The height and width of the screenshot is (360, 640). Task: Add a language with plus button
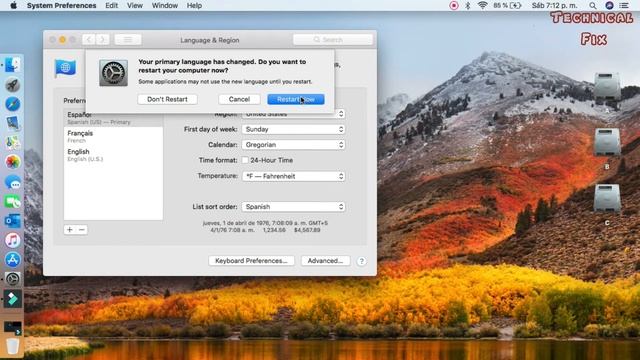tap(70, 230)
